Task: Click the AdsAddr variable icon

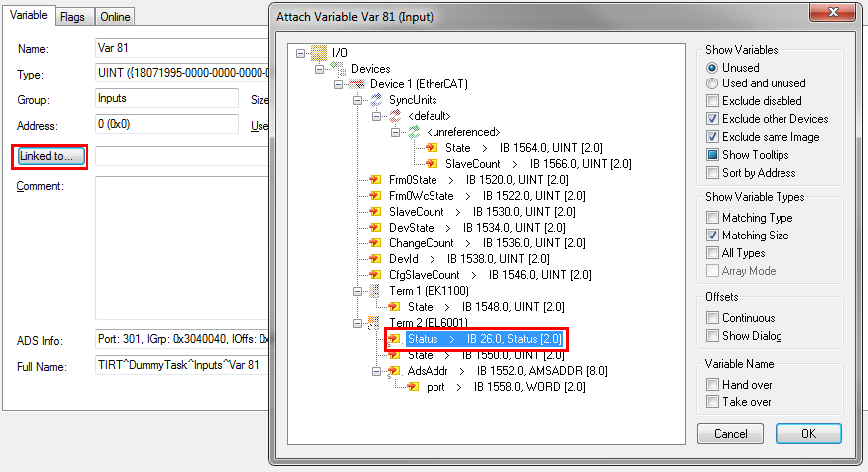Action: 394,371
